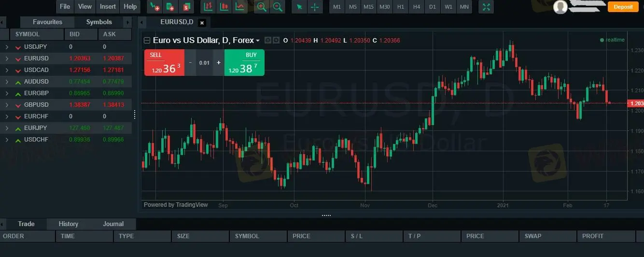Select the H4 timeframe
Image resolution: width=644 pixels, height=257 pixels.
416,7
